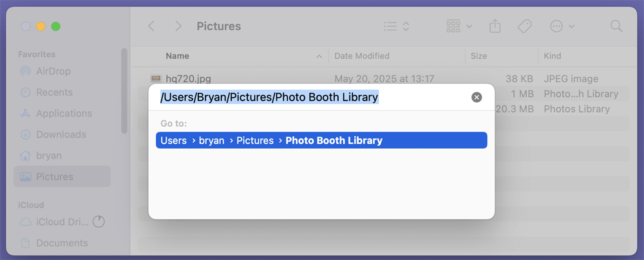The width and height of the screenshot is (644, 260).
Task: Open the list view switcher
Action: point(396,26)
